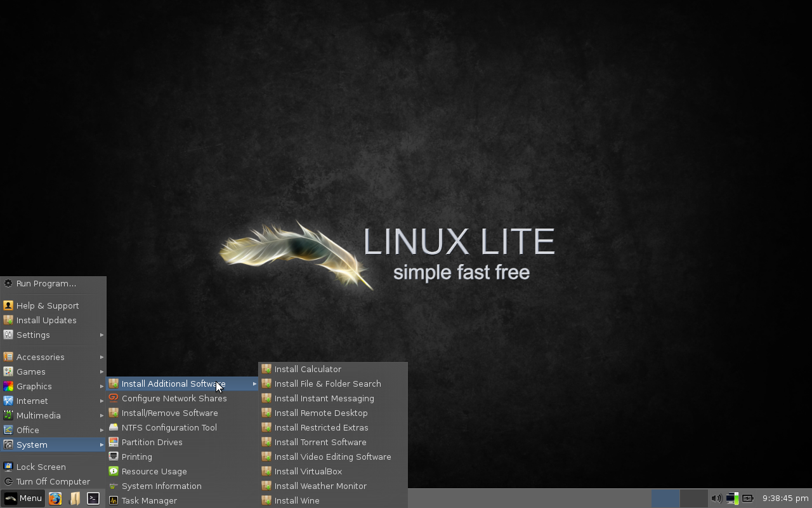Choose Install Torrent Software
Viewport: 812px width, 508px height.
332,442
